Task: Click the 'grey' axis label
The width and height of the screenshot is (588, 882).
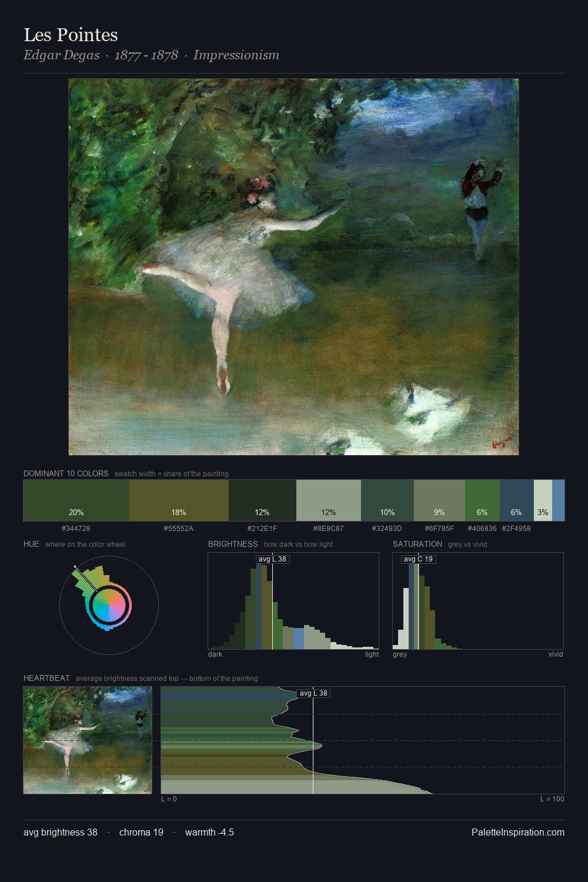Action: point(400,654)
